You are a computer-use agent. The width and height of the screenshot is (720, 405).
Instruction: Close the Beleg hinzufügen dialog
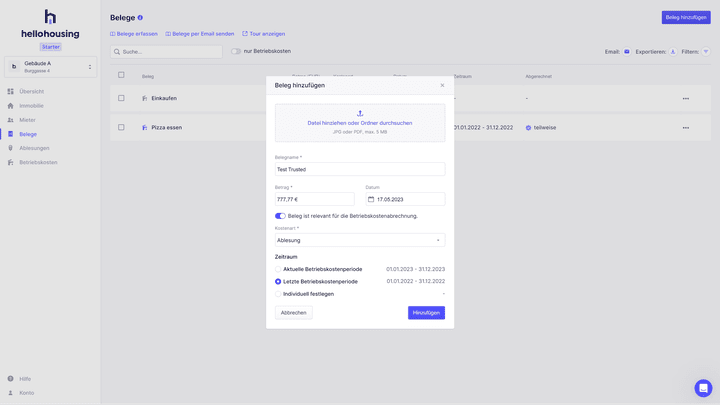[442, 85]
